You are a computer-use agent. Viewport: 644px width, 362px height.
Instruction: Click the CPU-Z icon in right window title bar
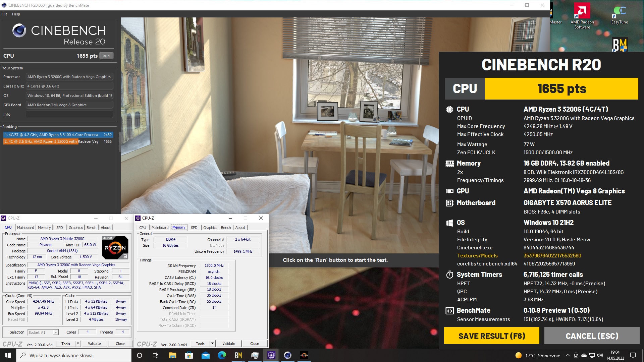pyautogui.click(x=138, y=218)
